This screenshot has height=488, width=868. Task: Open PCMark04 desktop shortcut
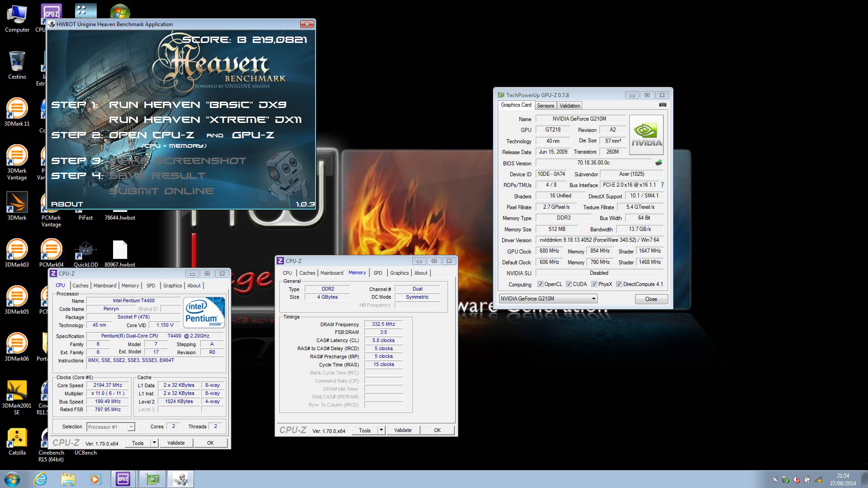[51, 253]
